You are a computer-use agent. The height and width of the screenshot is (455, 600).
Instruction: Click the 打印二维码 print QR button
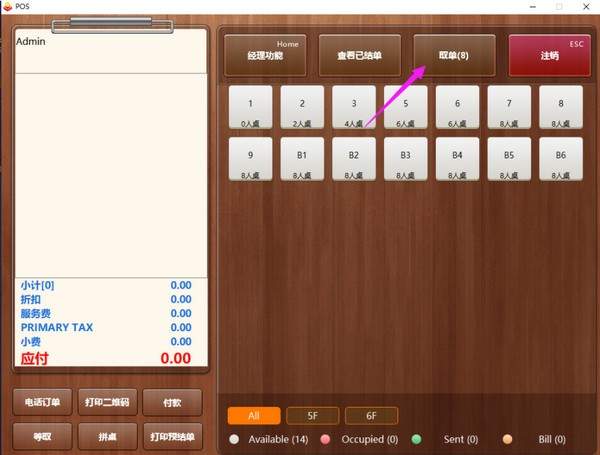108,402
